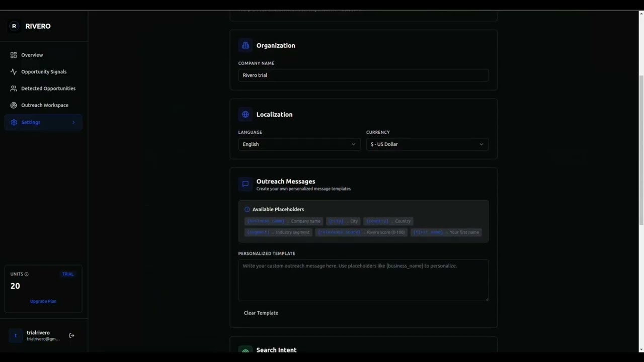Click the RIVERO brand name
Image resolution: width=644 pixels, height=362 pixels.
(38, 26)
